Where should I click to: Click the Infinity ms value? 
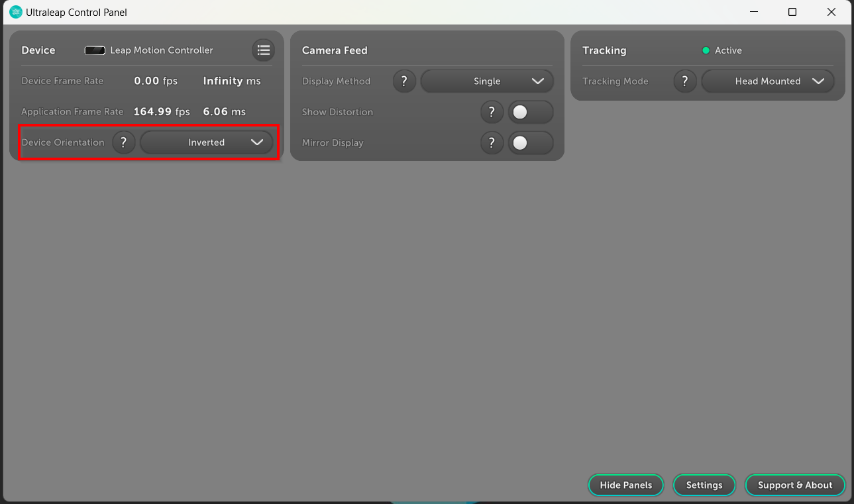point(232,81)
